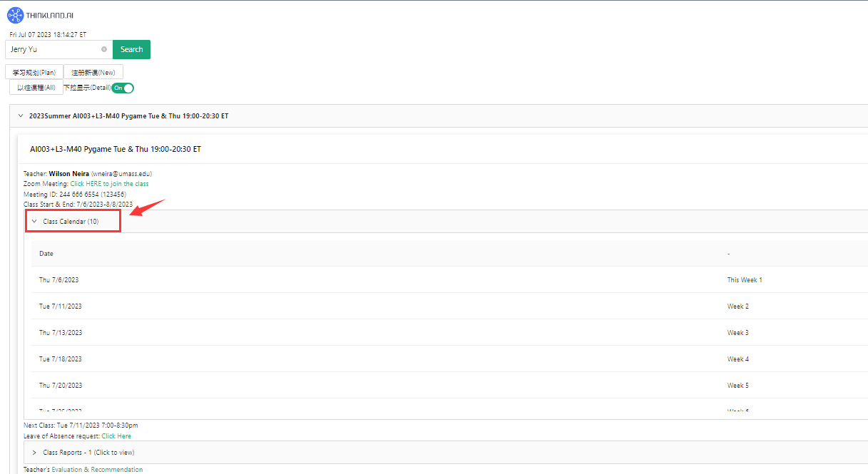Viewport: 868px width, 474px height.
Task: Click the Search button
Action: coord(131,49)
